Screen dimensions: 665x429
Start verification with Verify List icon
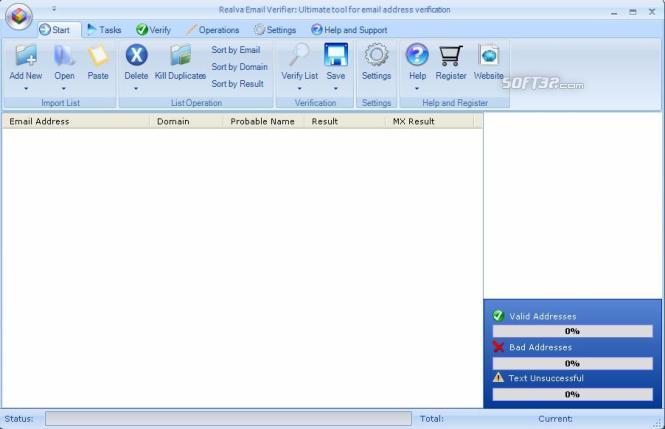point(299,56)
